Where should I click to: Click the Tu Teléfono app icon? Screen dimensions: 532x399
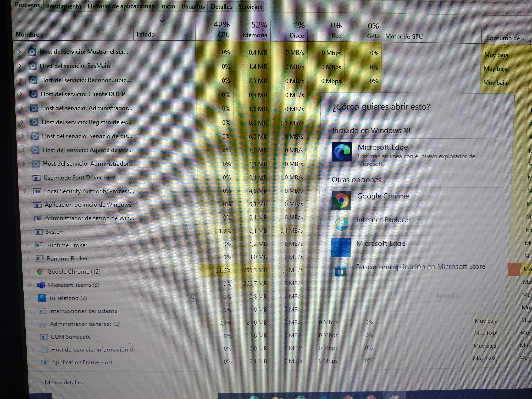point(42,298)
